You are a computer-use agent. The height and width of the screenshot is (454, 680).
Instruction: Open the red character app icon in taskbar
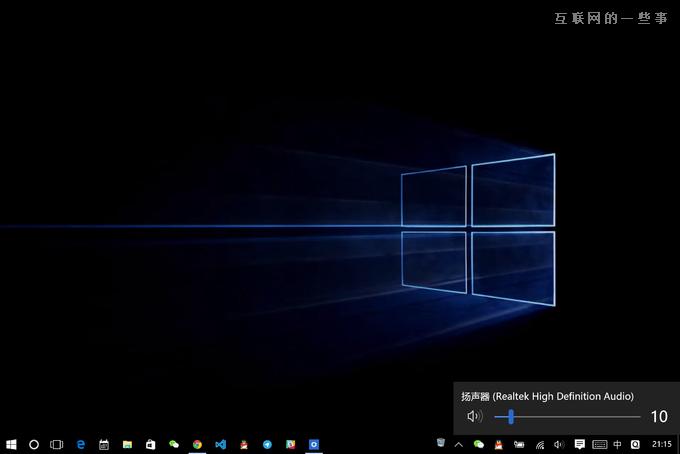[x=244, y=444]
